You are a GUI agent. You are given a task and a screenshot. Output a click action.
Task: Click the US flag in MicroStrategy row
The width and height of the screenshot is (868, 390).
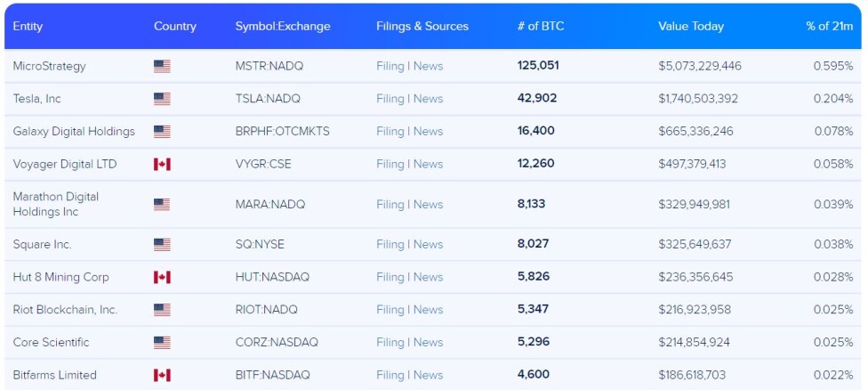pos(162,67)
